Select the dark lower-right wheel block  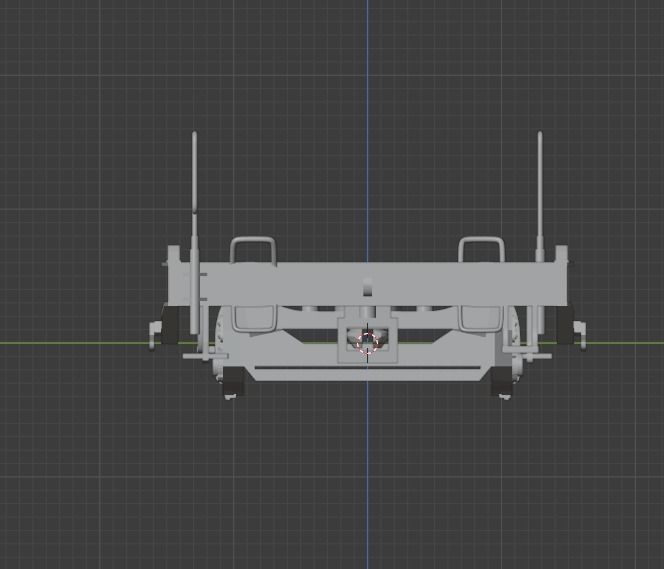point(502,381)
